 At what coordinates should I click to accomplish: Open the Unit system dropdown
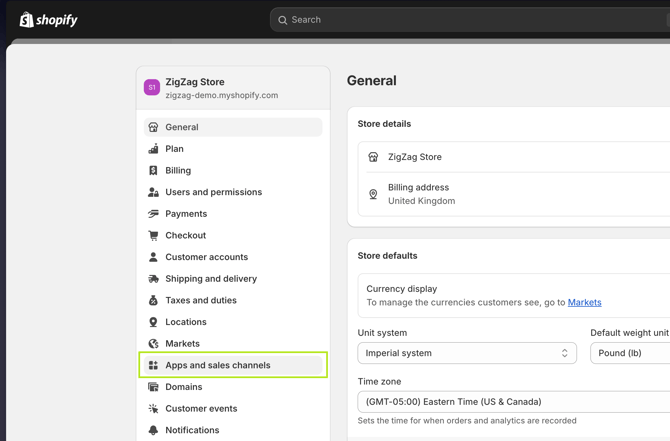click(466, 353)
